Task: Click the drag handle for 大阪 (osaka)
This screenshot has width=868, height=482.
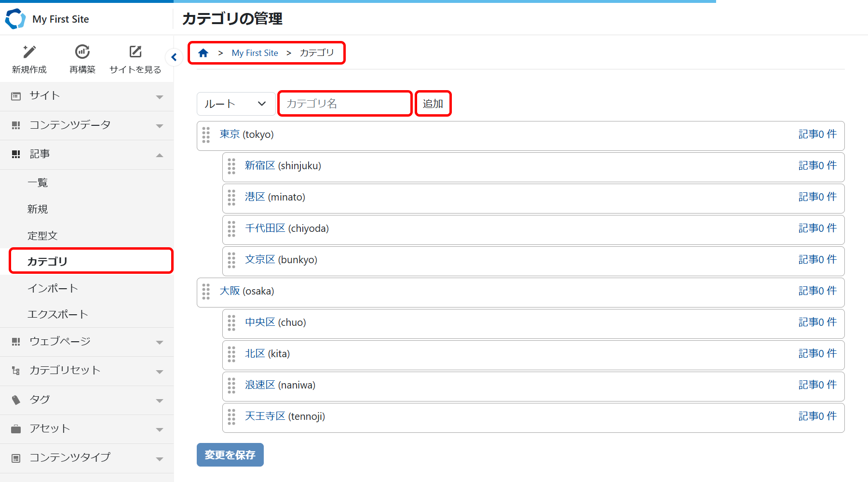Action: (206, 292)
